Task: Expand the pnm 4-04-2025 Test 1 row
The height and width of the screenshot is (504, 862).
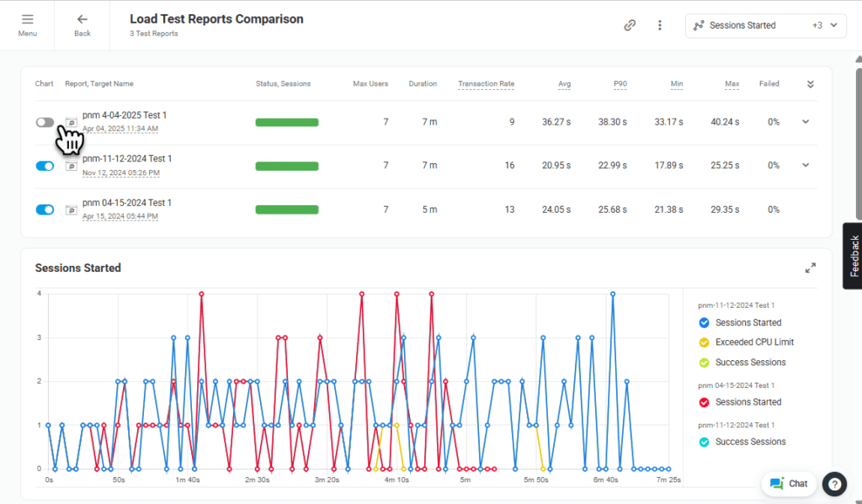Action: click(806, 122)
